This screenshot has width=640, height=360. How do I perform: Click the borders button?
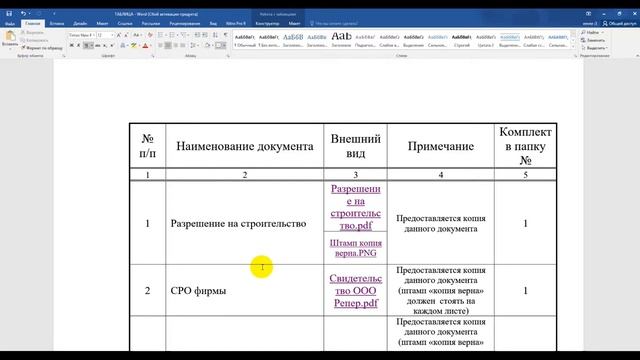(219, 45)
